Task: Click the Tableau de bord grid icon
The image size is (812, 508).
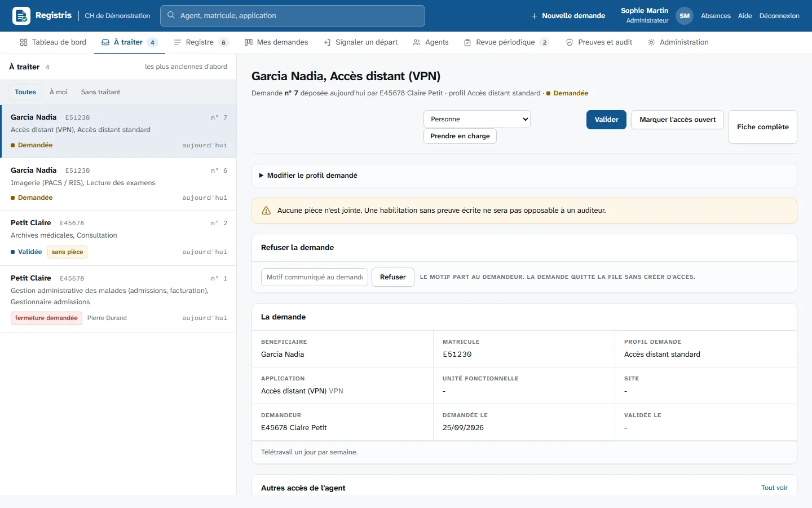Action: point(24,42)
